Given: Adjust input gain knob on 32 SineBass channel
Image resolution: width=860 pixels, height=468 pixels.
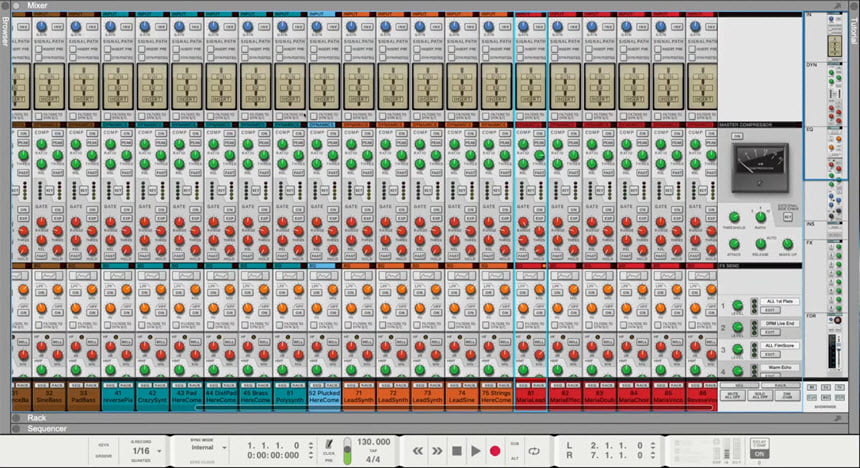Looking at the screenshot, I should (42, 26).
